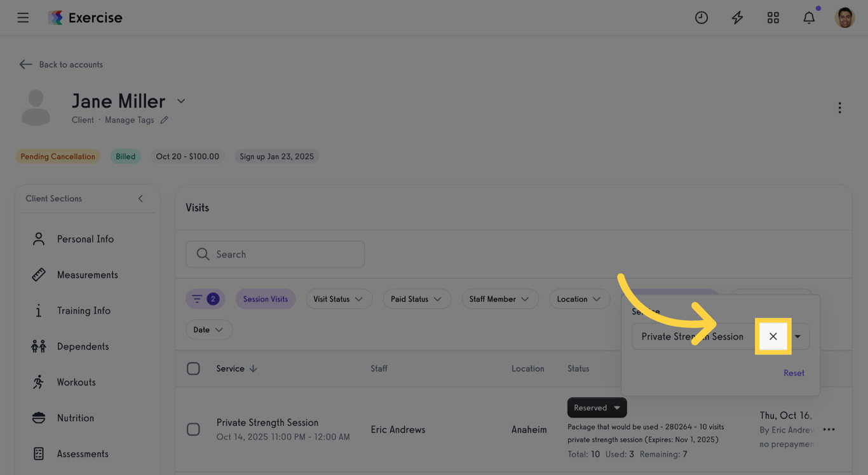This screenshot has height=475, width=868.
Task: Open the user profile avatar
Action: point(844,18)
